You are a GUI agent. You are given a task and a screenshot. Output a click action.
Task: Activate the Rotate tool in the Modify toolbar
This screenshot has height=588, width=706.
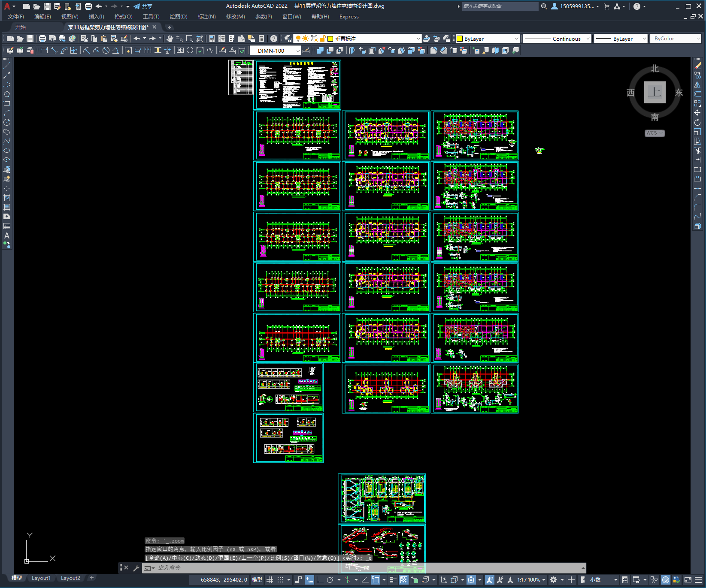(x=697, y=122)
